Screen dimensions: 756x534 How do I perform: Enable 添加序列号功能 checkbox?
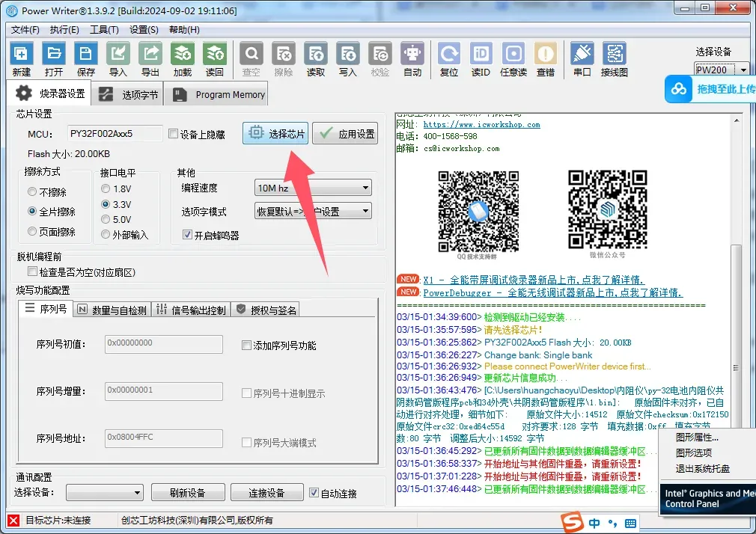(246, 345)
